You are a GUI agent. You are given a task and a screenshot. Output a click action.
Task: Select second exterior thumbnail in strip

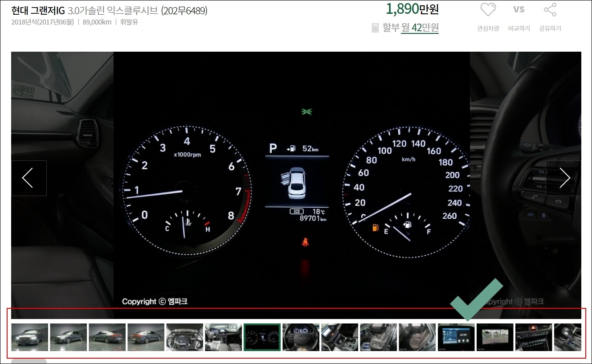coord(69,337)
